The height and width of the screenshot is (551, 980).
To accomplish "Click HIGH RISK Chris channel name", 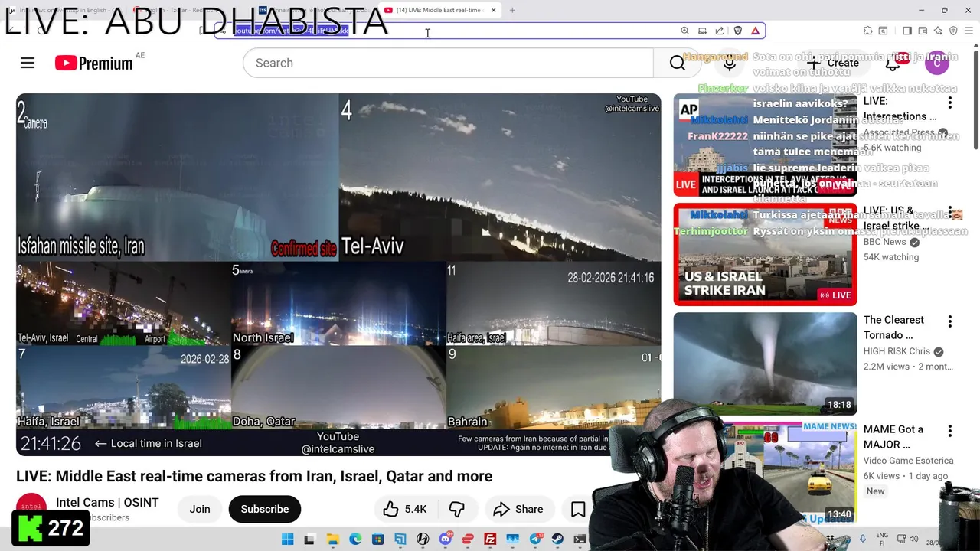I will (x=897, y=351).
